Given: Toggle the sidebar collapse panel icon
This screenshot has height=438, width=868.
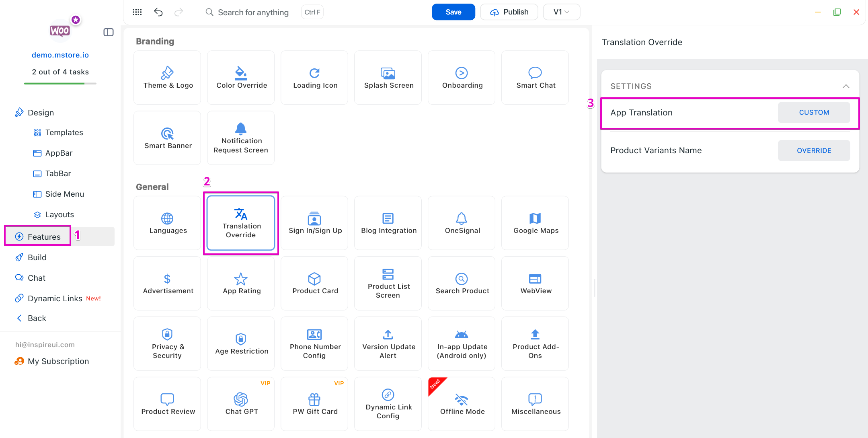Looking at the screenshot, I should click(109, 32).
